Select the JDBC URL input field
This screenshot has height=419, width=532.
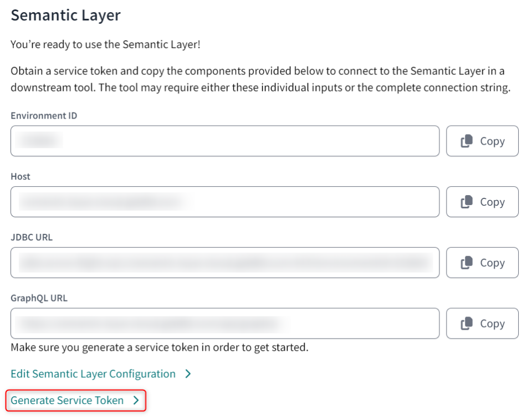click(224, 262)
